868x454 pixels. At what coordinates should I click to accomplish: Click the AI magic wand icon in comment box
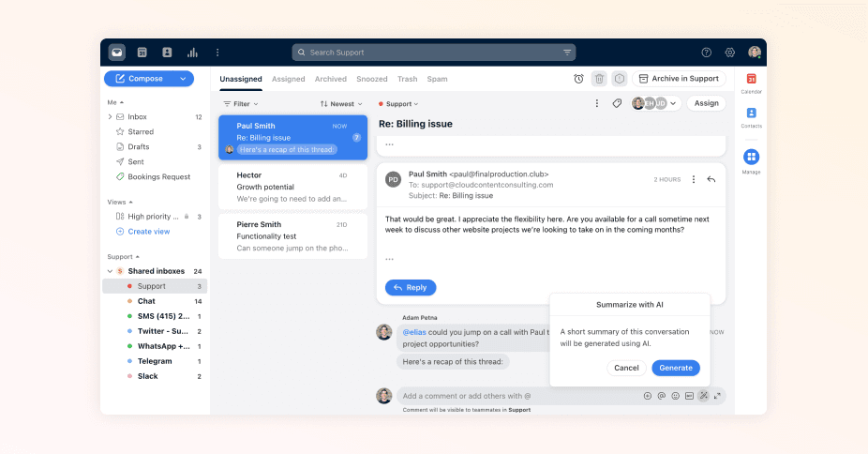[x=703, y=396]
